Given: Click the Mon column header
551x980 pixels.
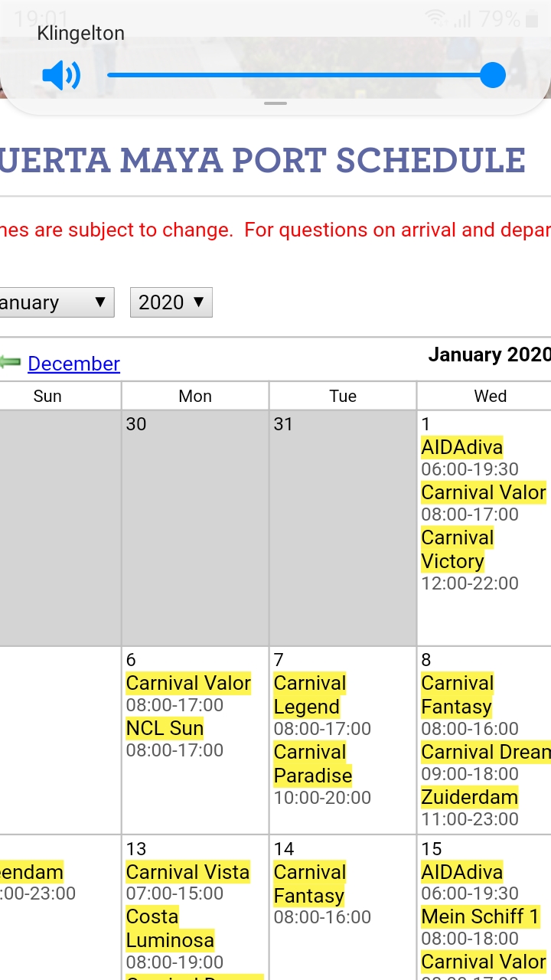Looking at the screenshot, I should point(195,396).
